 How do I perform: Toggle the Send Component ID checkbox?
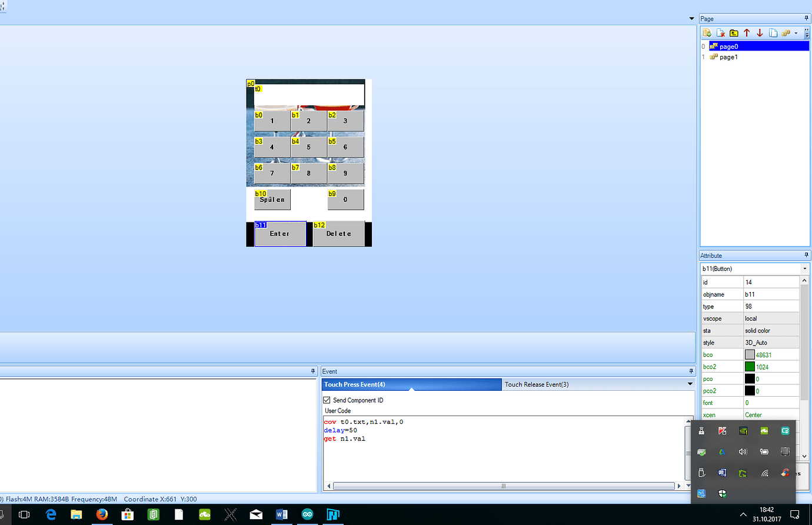point(327,400)
